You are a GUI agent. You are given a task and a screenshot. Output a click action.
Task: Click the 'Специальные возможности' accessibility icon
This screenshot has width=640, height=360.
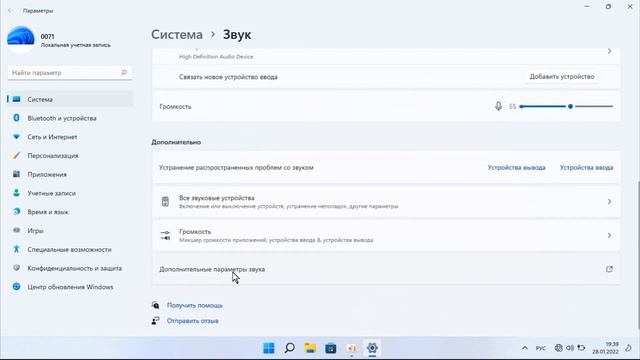click(x=16, y=249)
